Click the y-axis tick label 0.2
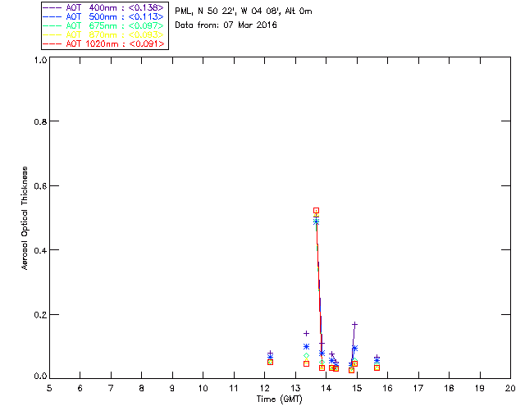Viewport: 525px width, 420px height. [40, 315]
